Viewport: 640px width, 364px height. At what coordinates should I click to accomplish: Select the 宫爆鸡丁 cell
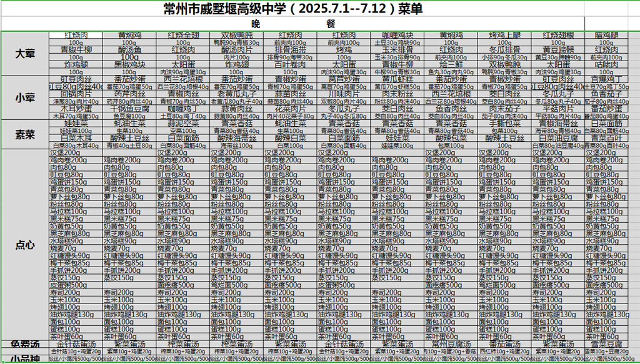click(606, 79)
